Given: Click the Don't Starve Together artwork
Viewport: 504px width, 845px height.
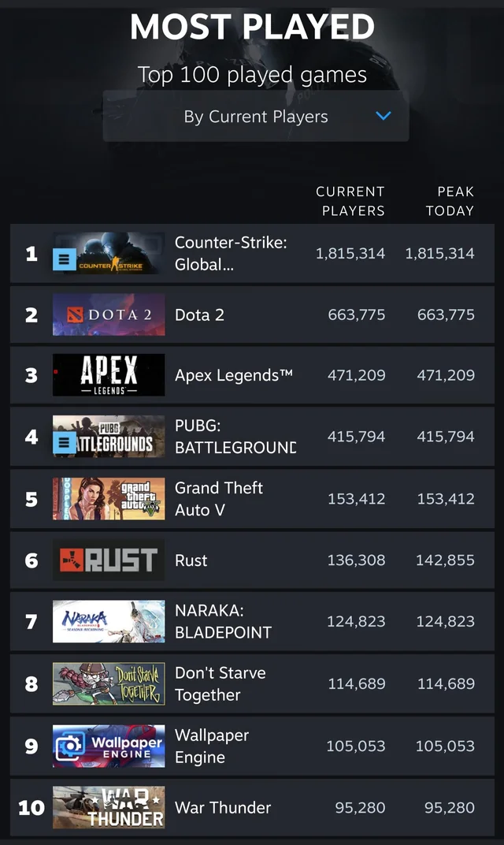Looking at the screenshot, I should pos(109,683).
